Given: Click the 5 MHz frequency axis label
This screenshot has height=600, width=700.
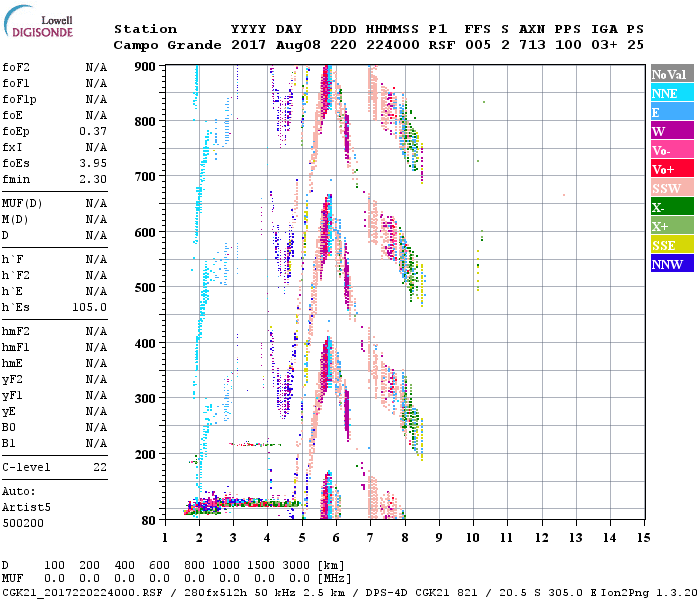Looking at the screenshot, I should (302, 538).
